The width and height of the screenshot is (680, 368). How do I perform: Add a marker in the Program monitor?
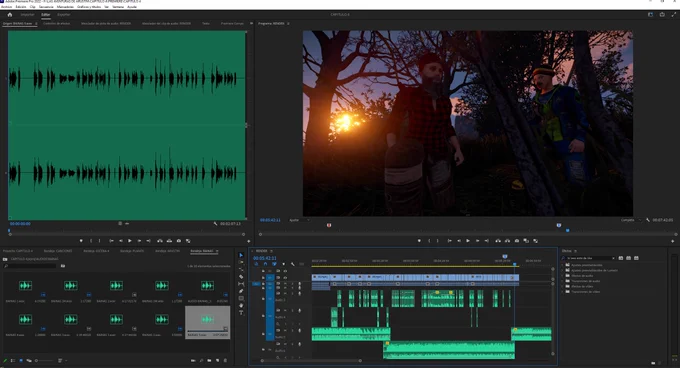(x=419, y=241)
